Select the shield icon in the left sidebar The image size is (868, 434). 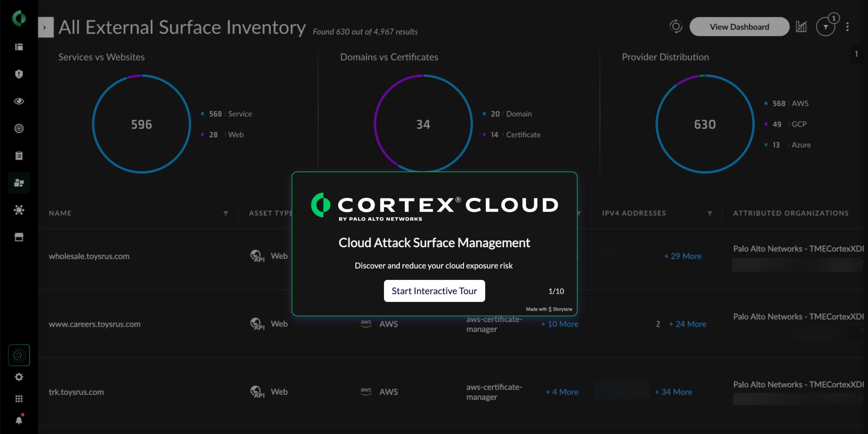19,74
